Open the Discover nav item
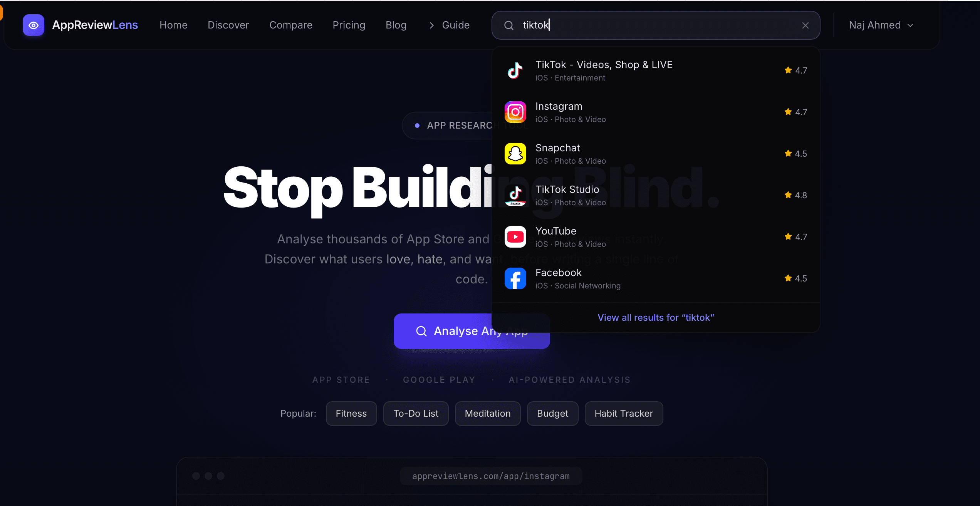This screenshot has width=980, height=506. tap(228, 25)
